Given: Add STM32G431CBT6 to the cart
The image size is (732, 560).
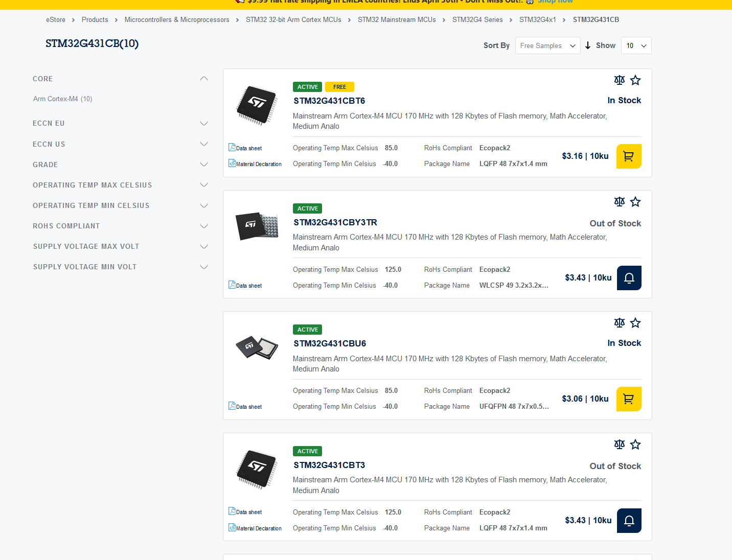Looking at the screenshot, I should coord(629,156).
